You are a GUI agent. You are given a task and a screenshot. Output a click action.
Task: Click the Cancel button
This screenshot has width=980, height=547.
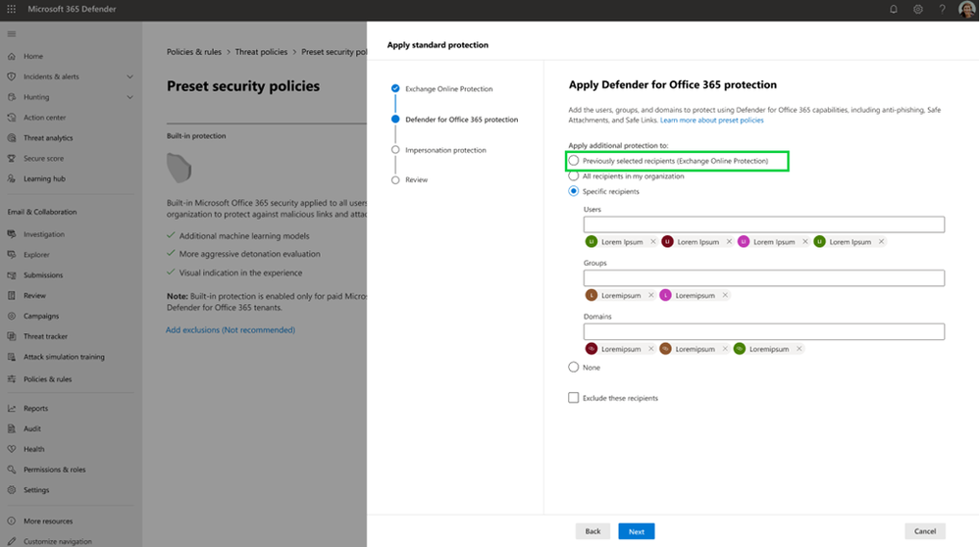[925, 531]
